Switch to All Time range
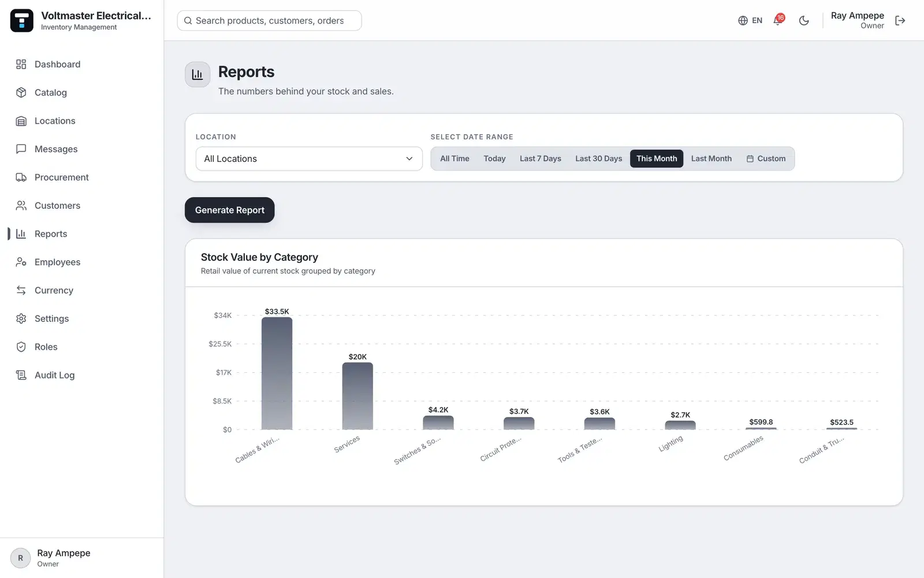This screenshot has height=578, width=924. tap(454, 158)
